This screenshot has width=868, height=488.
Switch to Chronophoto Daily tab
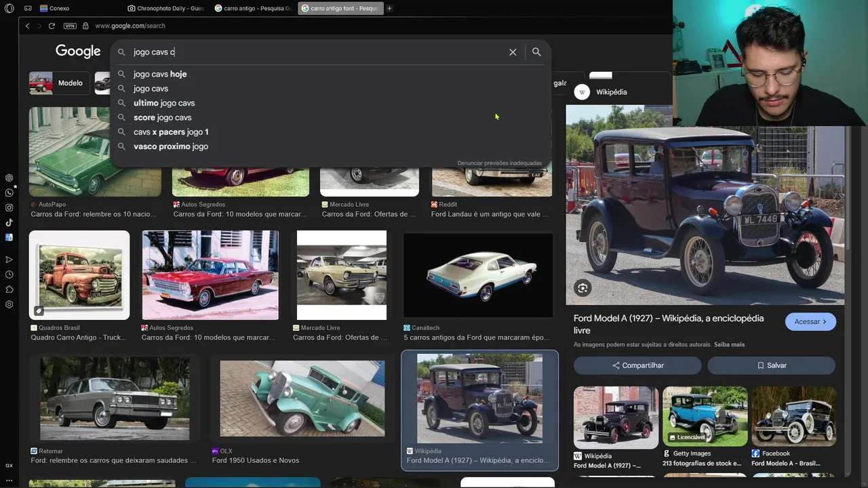[x=166, y=8]
